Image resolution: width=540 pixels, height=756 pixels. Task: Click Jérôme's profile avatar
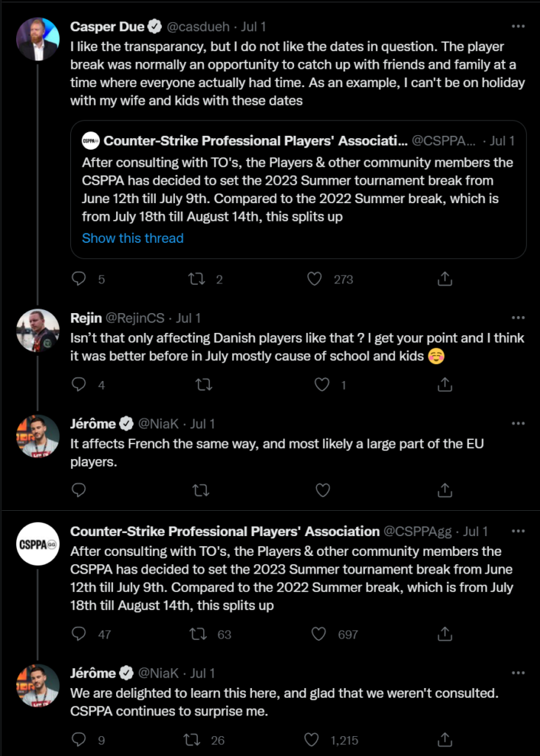(x=38, y=435)
